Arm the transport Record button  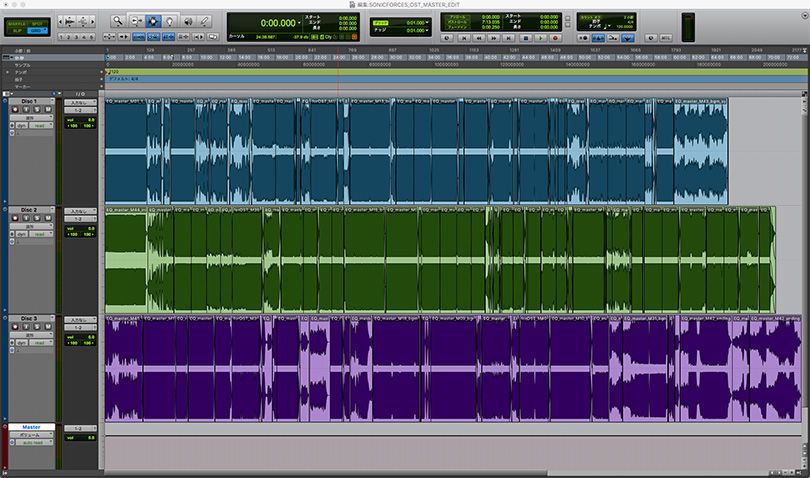click(555, 38)
